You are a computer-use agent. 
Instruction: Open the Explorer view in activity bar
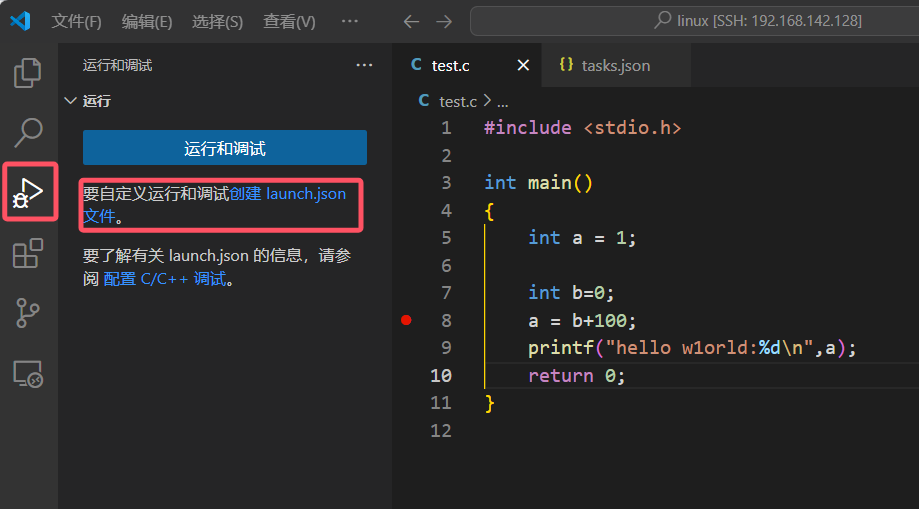[28, 72]
